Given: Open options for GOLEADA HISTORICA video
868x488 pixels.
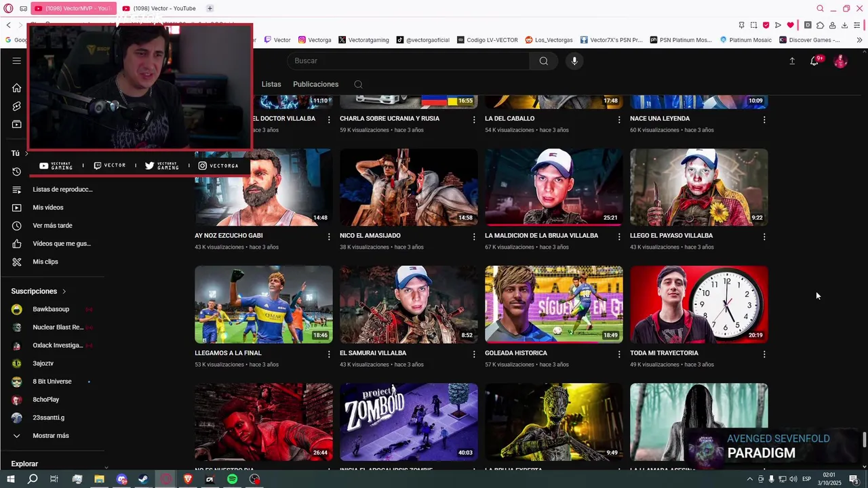Looking at the screenshot, I should [x=619, y=354].
